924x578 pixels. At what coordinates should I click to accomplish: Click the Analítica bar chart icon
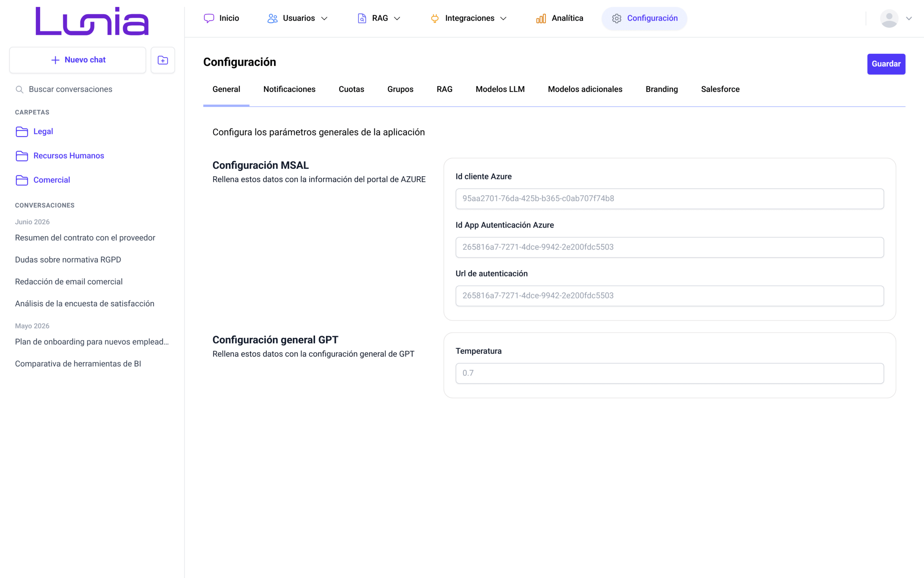[541, 18]
